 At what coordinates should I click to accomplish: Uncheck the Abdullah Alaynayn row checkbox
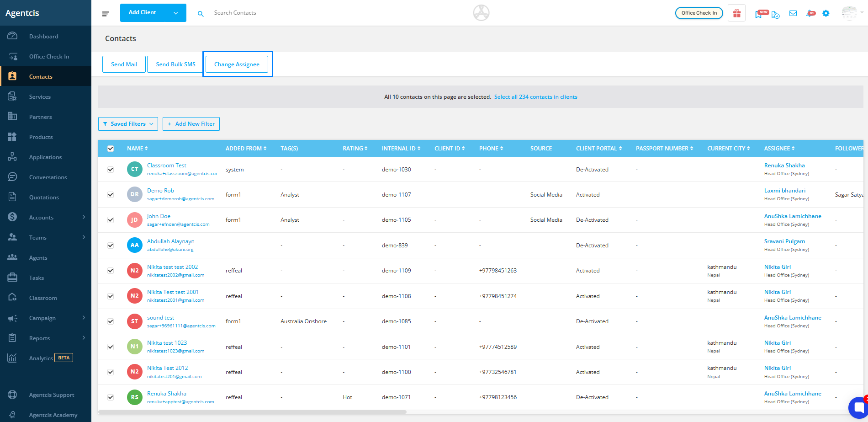click(111, 246)
